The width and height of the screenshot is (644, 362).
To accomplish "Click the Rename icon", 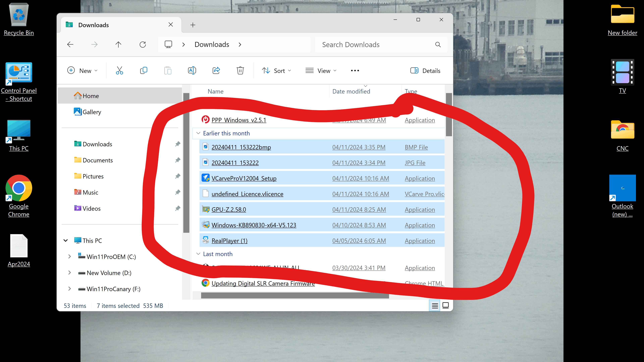I will coord(192,71).
